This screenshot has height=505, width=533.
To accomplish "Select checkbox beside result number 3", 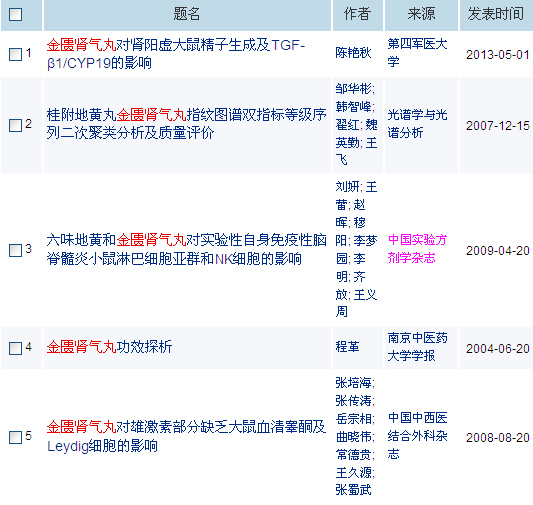I will coord(15,250).
